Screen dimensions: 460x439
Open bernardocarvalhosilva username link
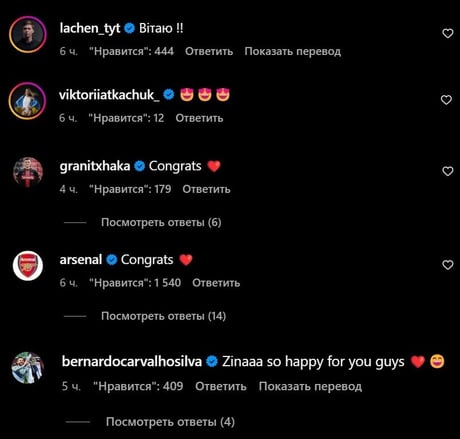[132, 362]
